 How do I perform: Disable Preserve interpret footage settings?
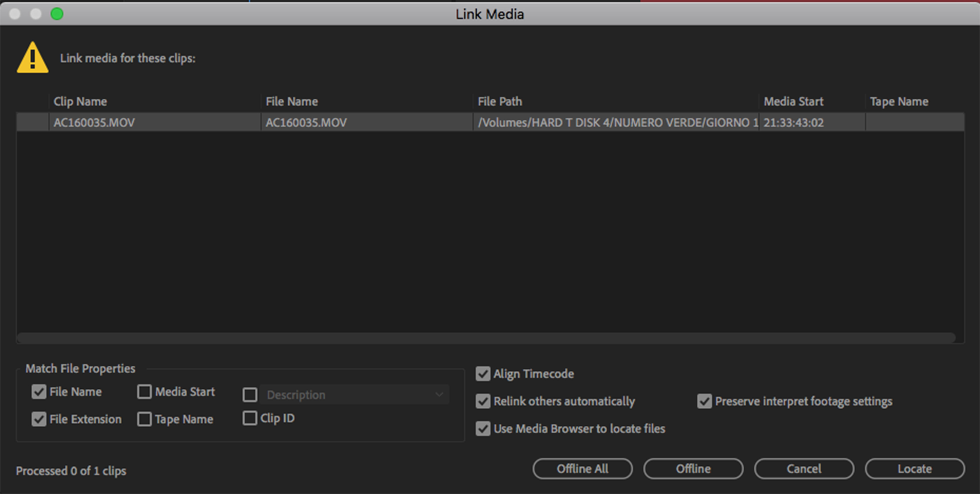704,401
